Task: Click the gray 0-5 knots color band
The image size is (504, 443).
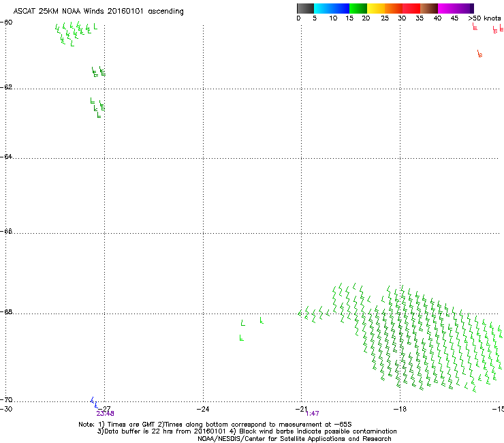Action: 305,8
